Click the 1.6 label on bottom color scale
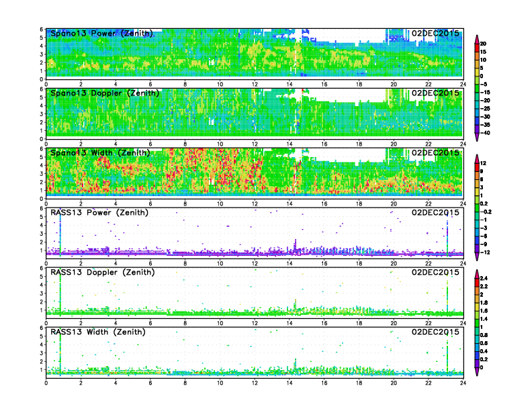Screen dimensions: 532x411 coord(484,311)
